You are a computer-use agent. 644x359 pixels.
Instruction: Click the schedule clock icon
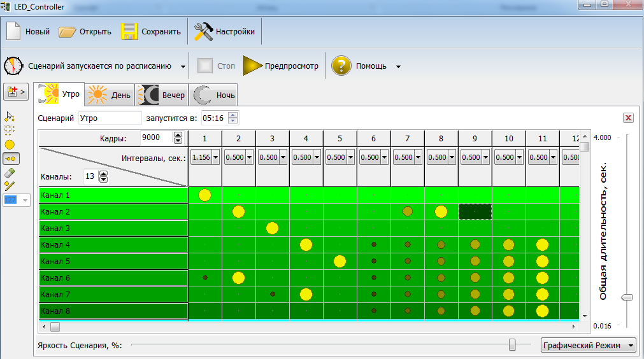click(x=13, y=66)
